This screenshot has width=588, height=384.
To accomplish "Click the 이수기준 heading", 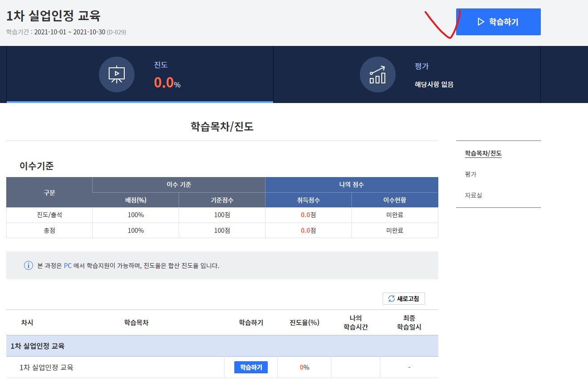I will coord(37,166).
